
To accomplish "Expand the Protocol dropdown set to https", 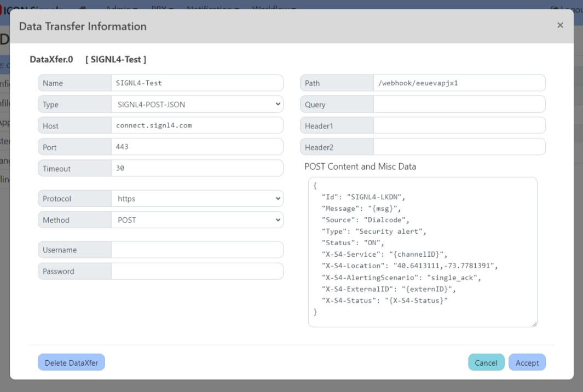I will [197, 199].
